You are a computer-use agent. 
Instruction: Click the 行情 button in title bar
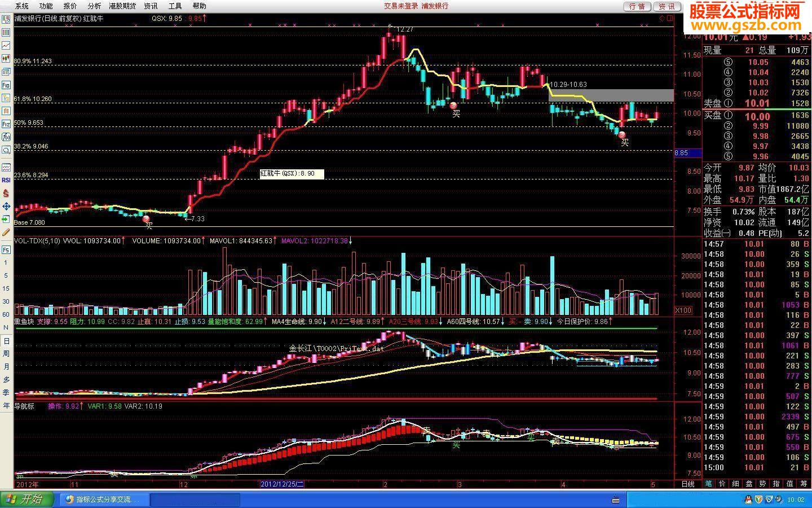637,6
